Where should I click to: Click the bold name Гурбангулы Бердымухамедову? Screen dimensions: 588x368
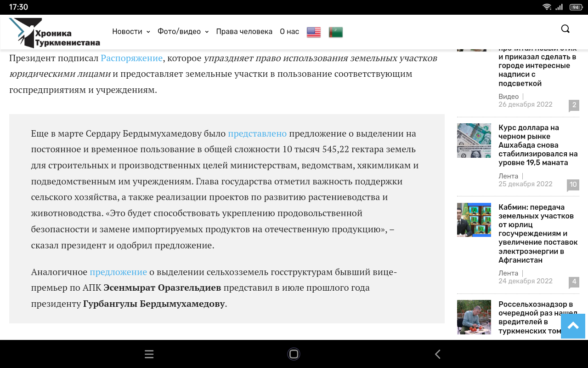154,304
